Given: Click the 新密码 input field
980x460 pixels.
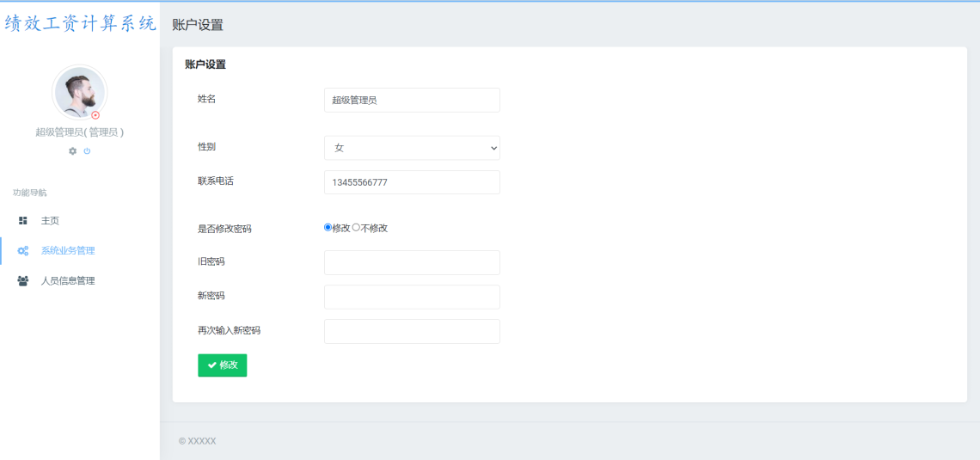Looking at the screenshot, I should 412,297.
